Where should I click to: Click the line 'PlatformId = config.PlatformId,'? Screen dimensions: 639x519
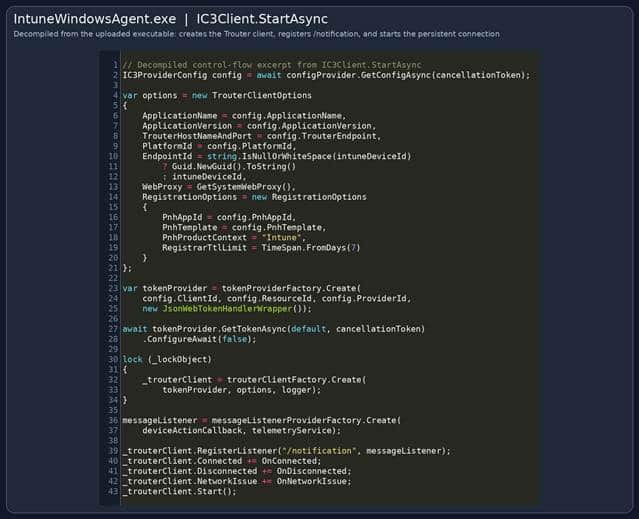tap(219, 146)
